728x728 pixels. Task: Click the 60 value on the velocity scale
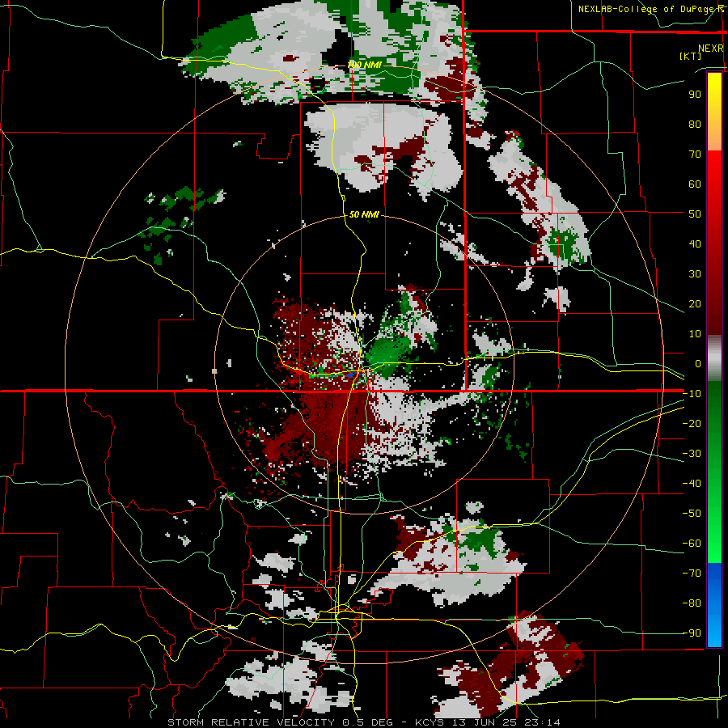695,184
